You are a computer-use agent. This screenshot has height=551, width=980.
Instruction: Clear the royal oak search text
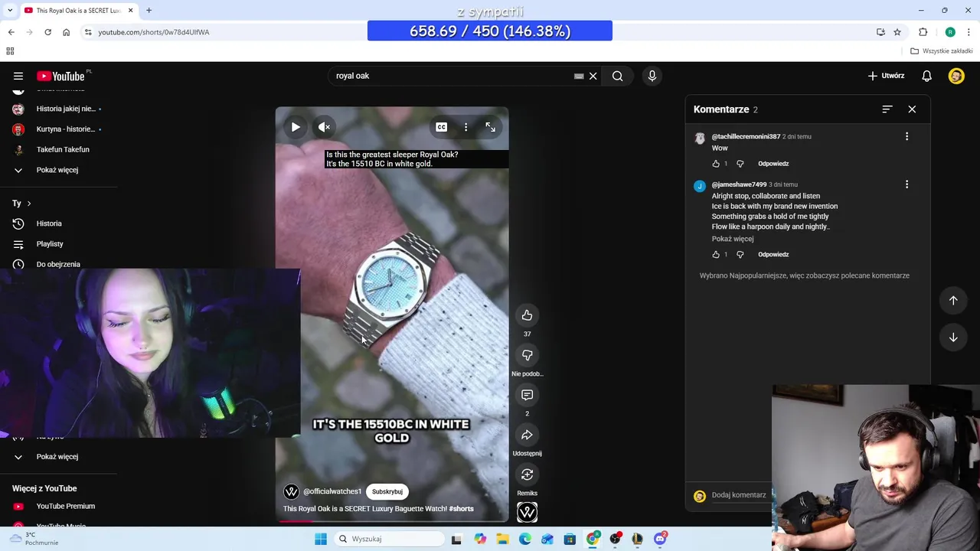pyautogui.click(x=593, y=76)
